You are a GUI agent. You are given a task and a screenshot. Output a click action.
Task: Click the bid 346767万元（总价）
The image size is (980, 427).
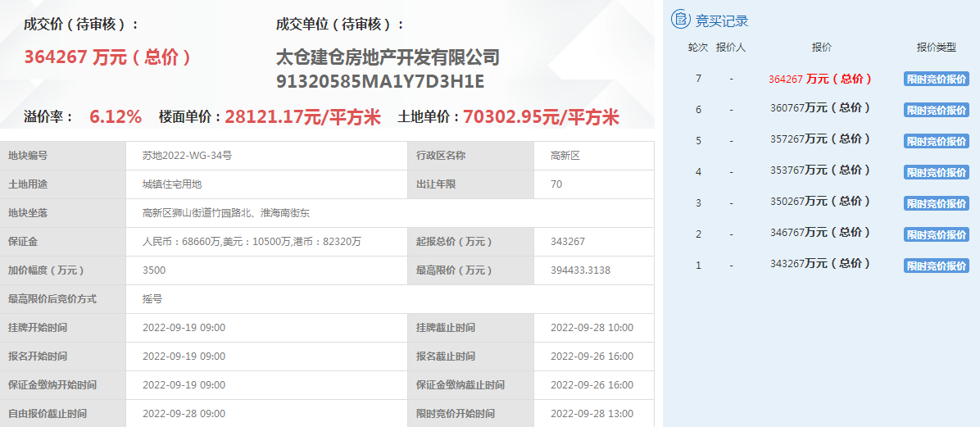(x=820, y=233)
